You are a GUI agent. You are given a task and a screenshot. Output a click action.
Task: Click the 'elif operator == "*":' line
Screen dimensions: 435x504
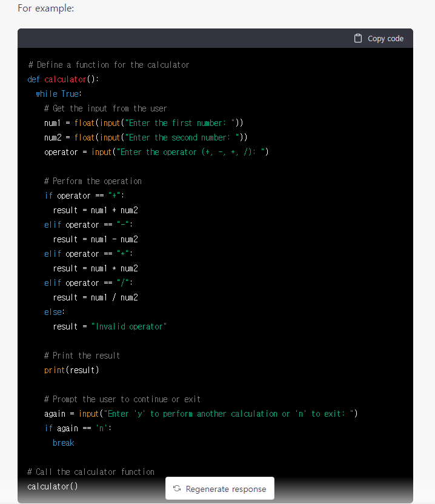88,254
